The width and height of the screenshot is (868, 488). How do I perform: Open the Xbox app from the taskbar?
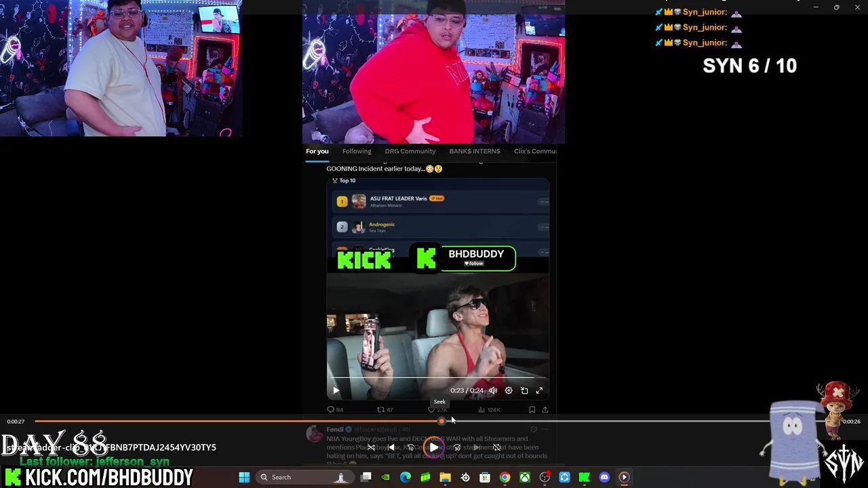coord(525,477)
